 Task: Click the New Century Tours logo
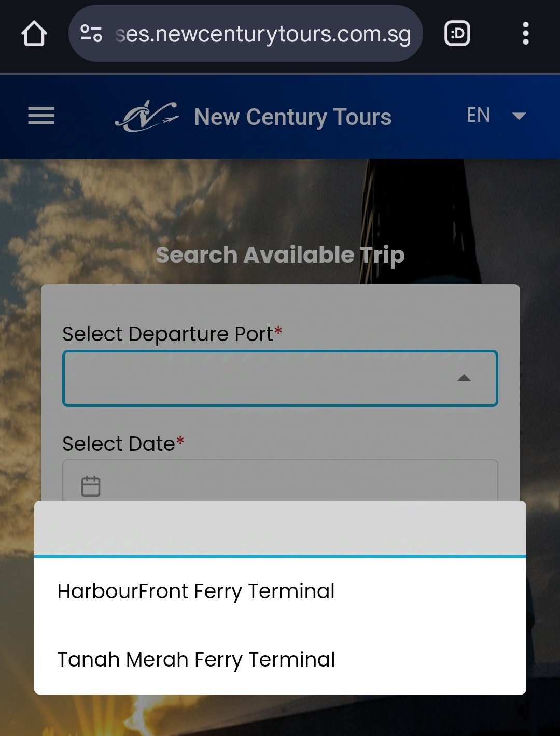pos(147,116)
